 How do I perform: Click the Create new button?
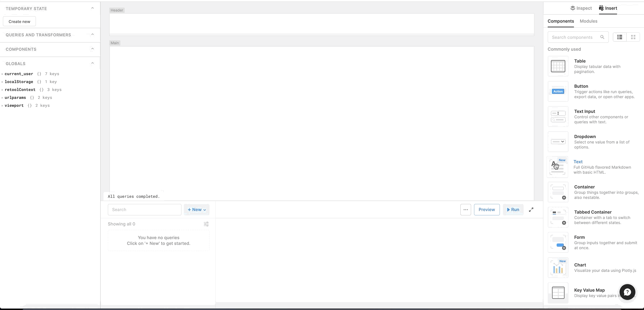click(19, 22)
